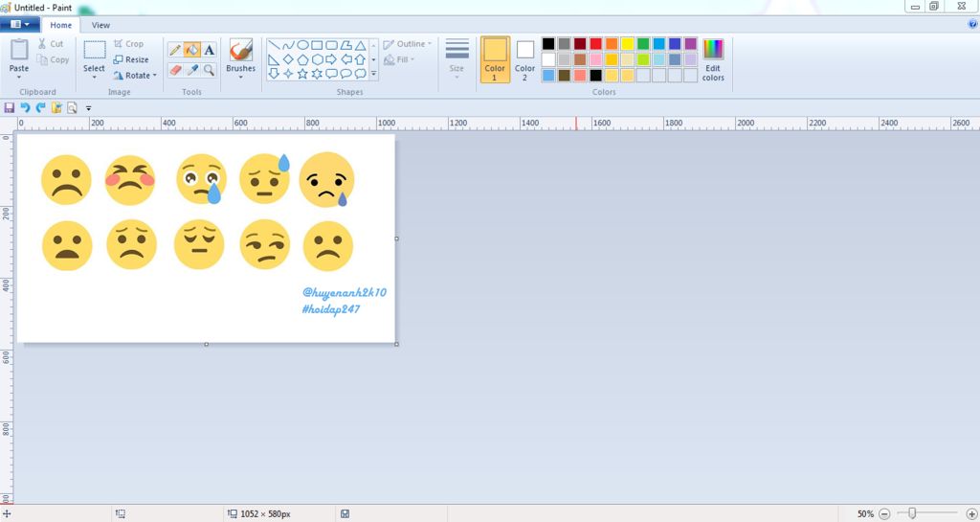Select the Eraser tool

pos(175,69)
